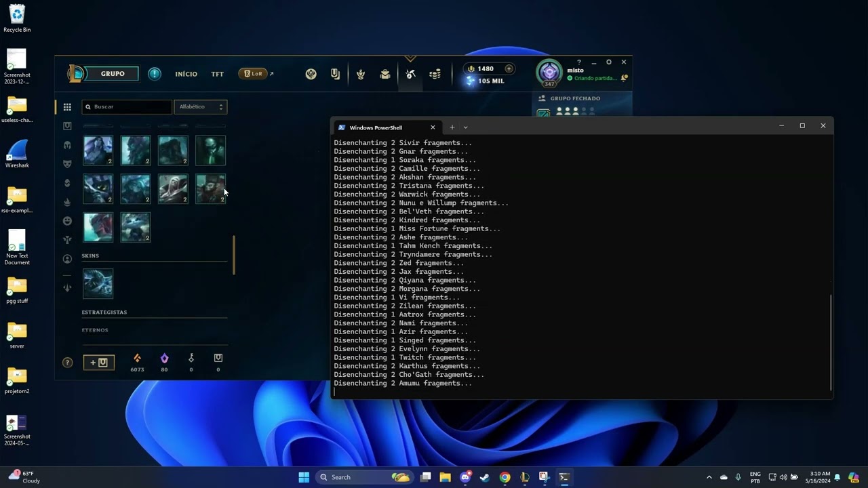This screenshot has width=868, height=488.
Task: Open Discord from the taskbar
Action: [465, 477]
